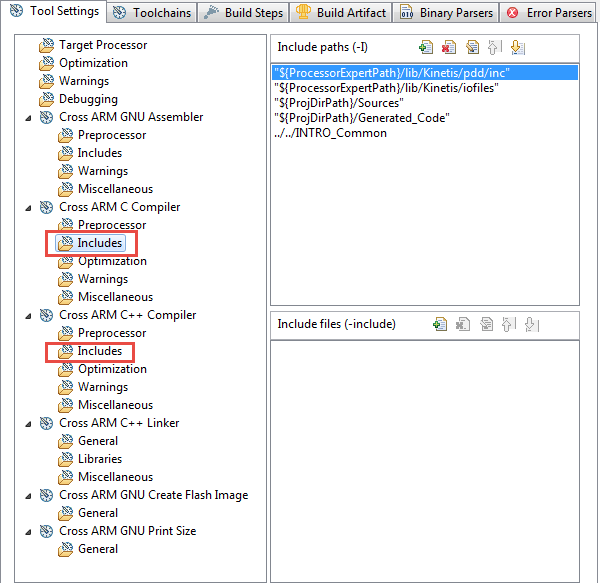Click the Binary Parsers file icon
This screenshot has height=583, width=600.
pyautogui.click(x=407, y=12)
